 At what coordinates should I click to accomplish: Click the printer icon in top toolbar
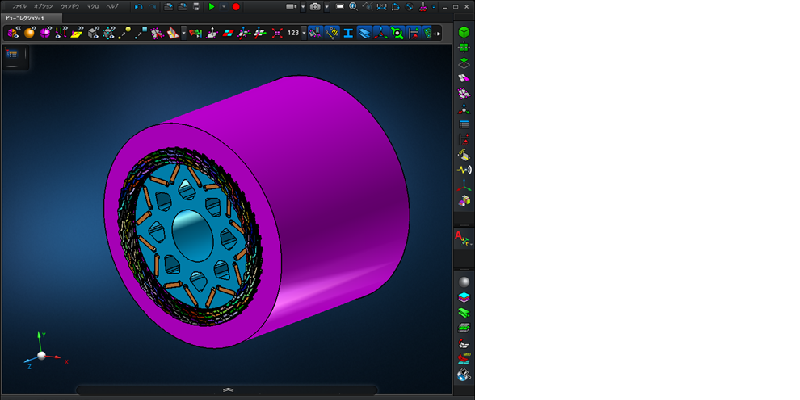(196, 6)
